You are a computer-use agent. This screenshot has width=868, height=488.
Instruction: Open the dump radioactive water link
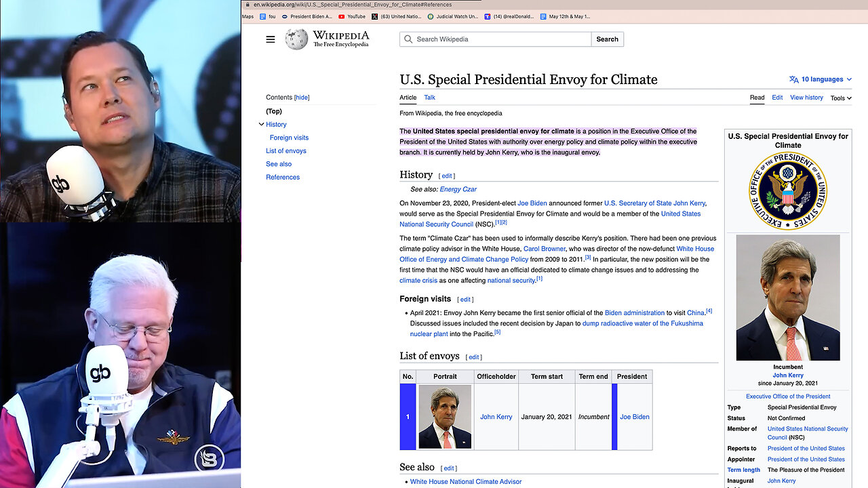tap(643, 323)
